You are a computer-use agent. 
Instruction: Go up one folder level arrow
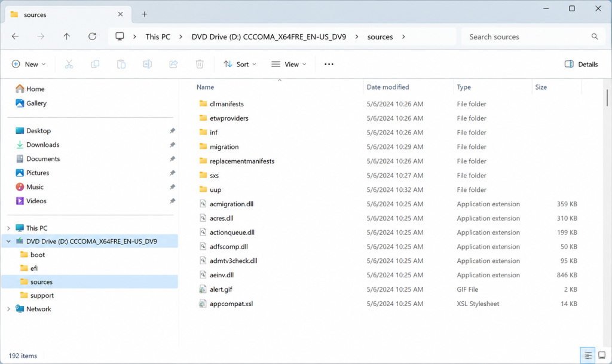pos(67,36)
